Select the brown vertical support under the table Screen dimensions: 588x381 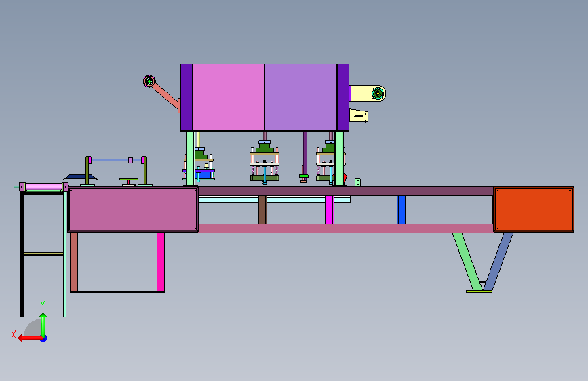(262, 209)
